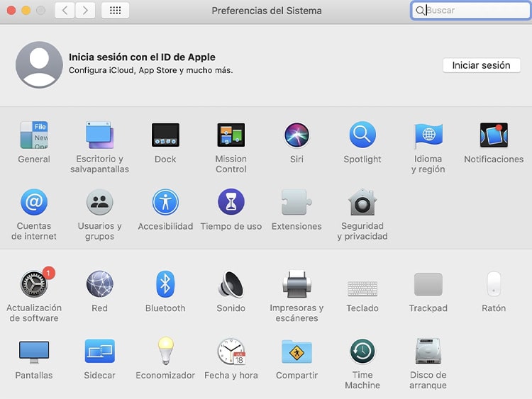Screen dimensions: 532x399
Task: Open Spotlight preferences
Action: (362, 135)
